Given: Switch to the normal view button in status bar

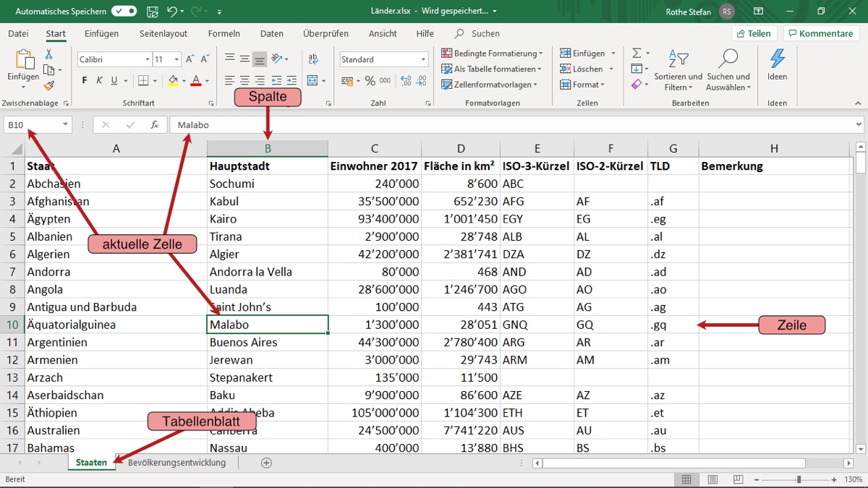Looking at the screenshot, I should [686, 480].
